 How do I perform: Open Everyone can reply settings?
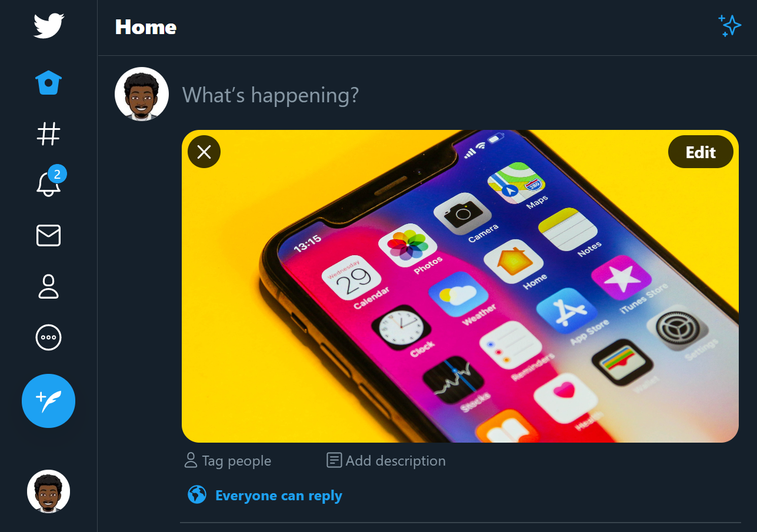click(x=278, y=496)
